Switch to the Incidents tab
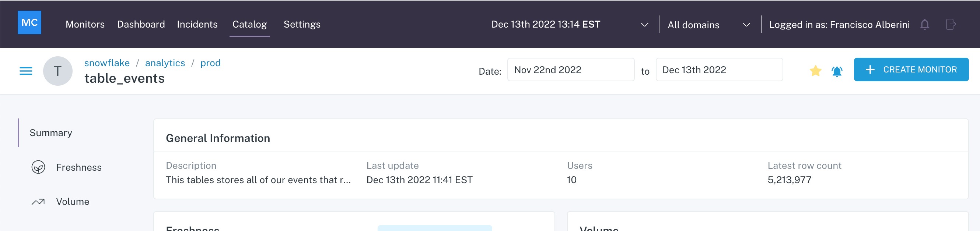Image resolution: width=980 pixels, height=231 pixels. [x=197, y=24]
